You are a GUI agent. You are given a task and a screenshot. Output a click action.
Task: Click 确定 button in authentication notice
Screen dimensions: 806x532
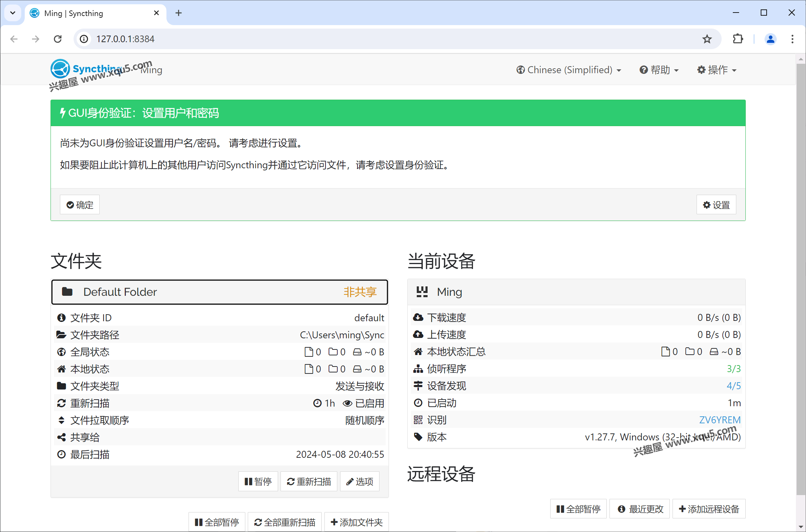(80, 205)
